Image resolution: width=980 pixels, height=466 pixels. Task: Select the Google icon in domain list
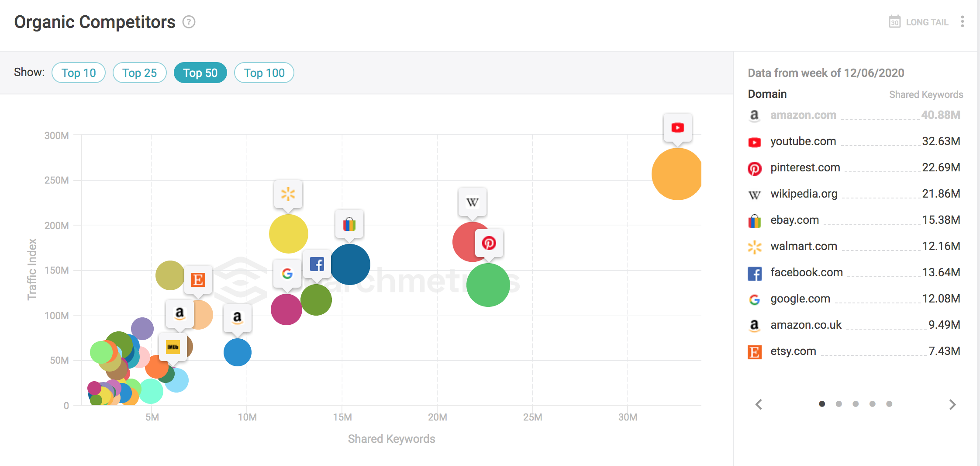click(754, 299)
